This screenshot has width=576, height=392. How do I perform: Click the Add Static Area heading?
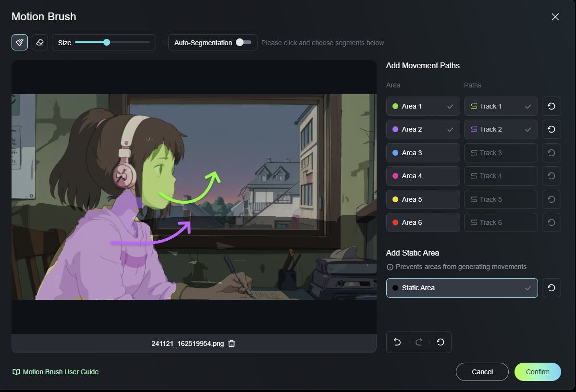(x=412, y=253)
